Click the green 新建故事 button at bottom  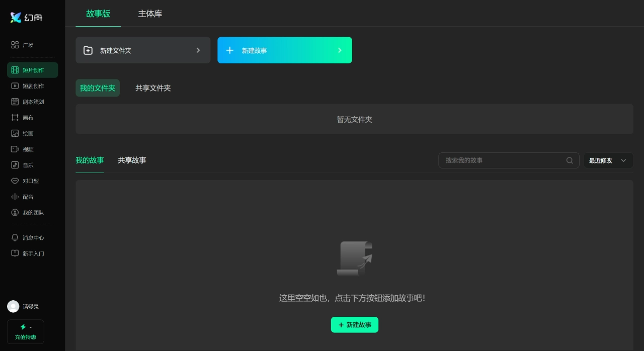tap(355, 325)
